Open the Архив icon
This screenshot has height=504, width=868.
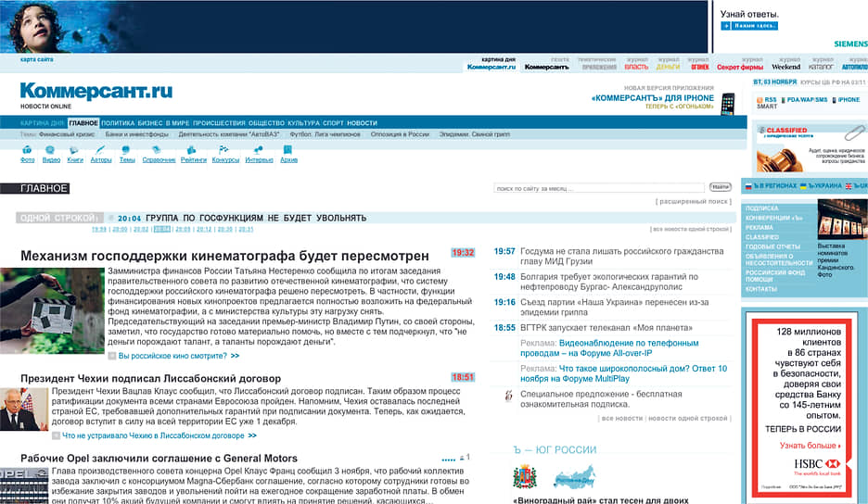[287, 150]
